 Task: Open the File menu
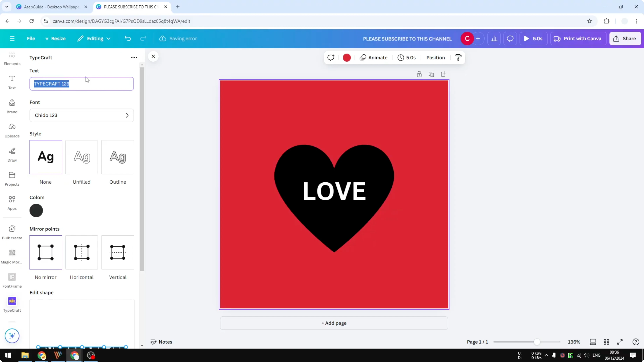31,38
